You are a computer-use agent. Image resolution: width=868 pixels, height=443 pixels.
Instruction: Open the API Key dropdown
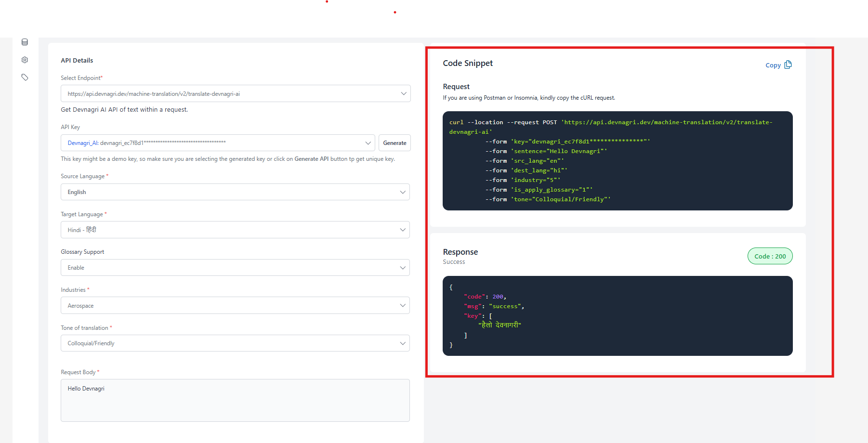click(x=218, y=143)
